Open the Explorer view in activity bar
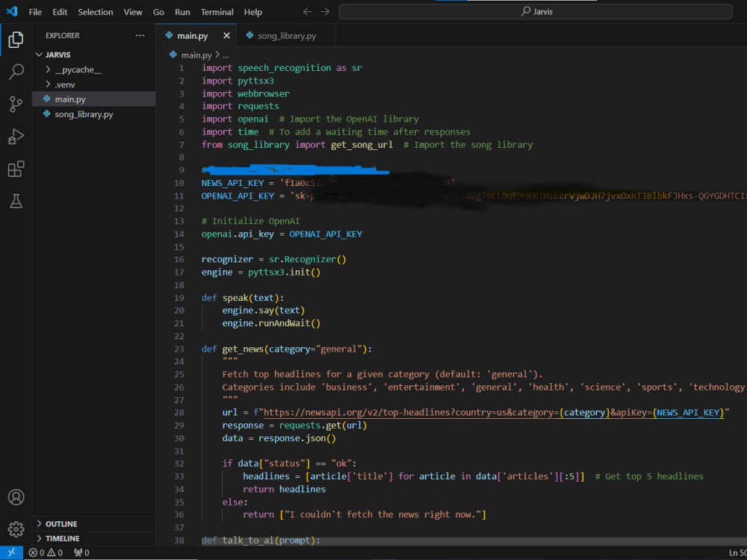 [x=16, y=40]
